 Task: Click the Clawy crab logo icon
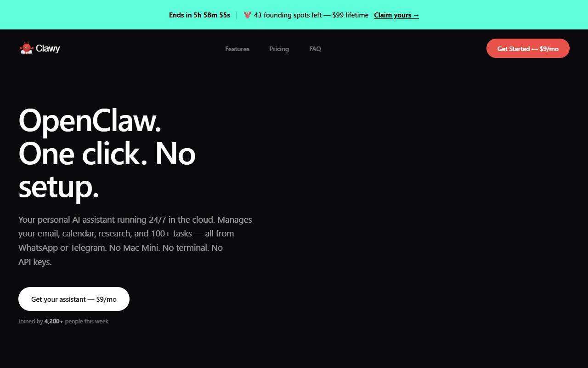(26, 48)
